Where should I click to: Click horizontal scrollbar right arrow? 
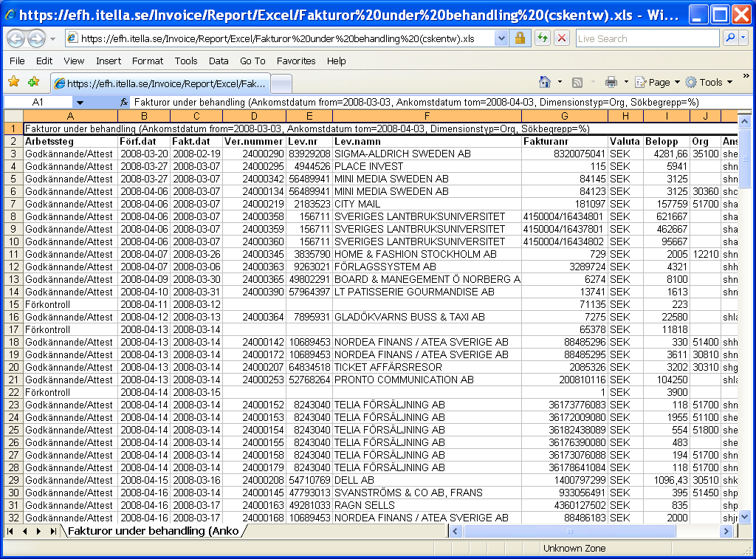coord(726,531)
